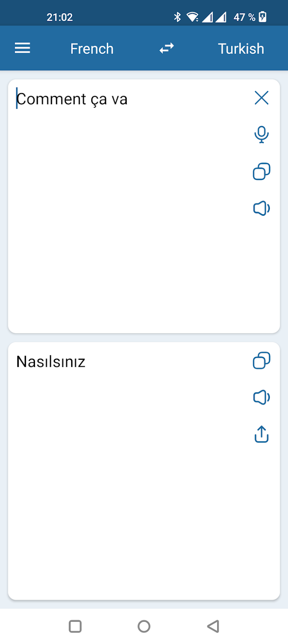Clear the input text with X
Screen dimensions: 288x644
[261, 98]
